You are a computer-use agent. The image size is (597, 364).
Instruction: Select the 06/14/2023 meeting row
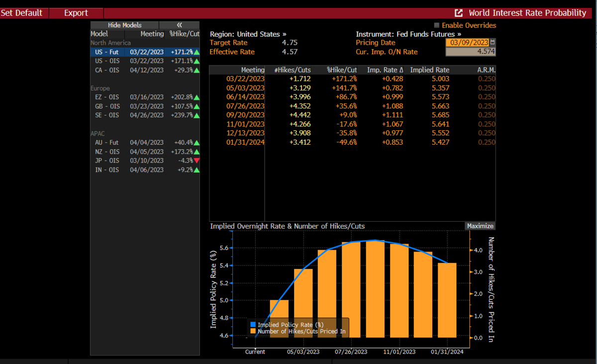[245, 97]
